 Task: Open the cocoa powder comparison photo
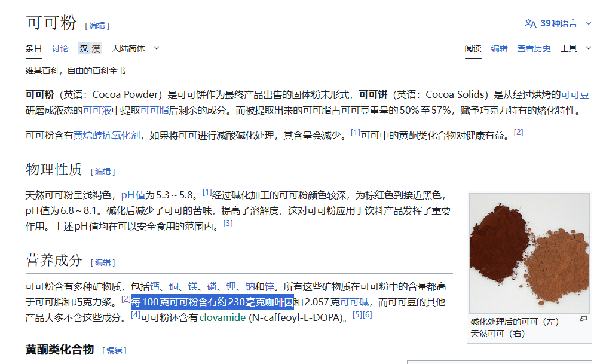(x=529, y=253)
